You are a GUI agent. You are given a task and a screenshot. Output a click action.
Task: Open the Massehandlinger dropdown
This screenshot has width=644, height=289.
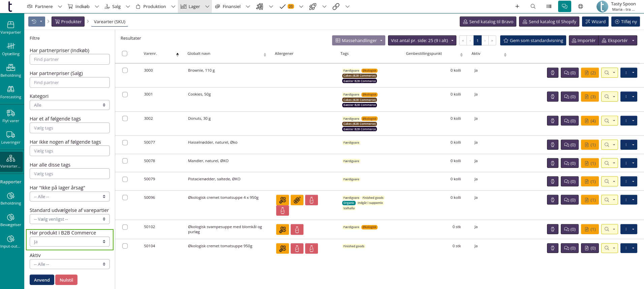[359, 40]
